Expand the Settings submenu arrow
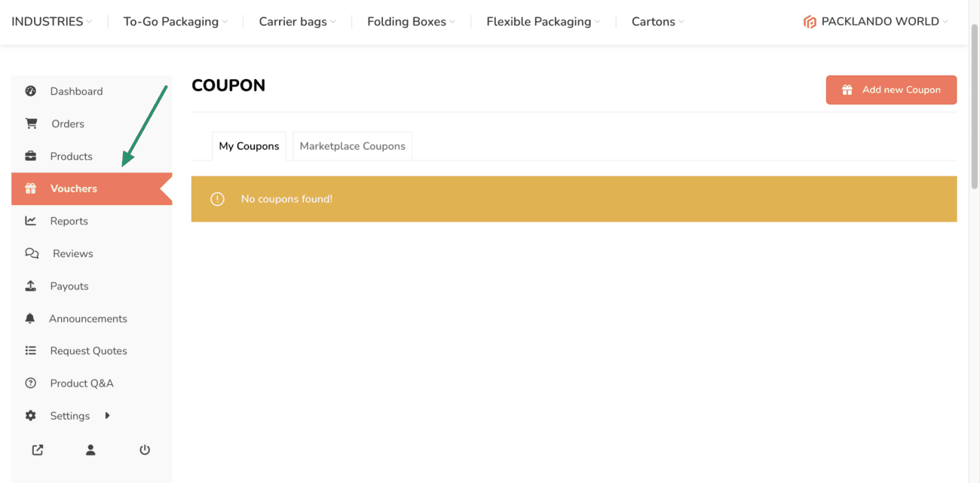The height and width of the screenshot is (483, 980). [107, 415]
